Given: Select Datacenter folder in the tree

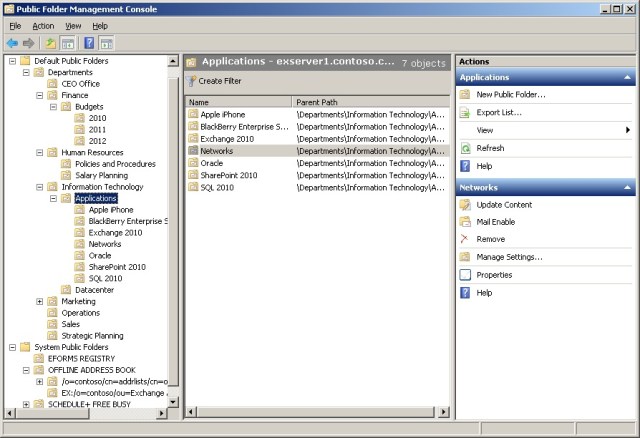Looking at the screenshot, I should pos(95,290).
